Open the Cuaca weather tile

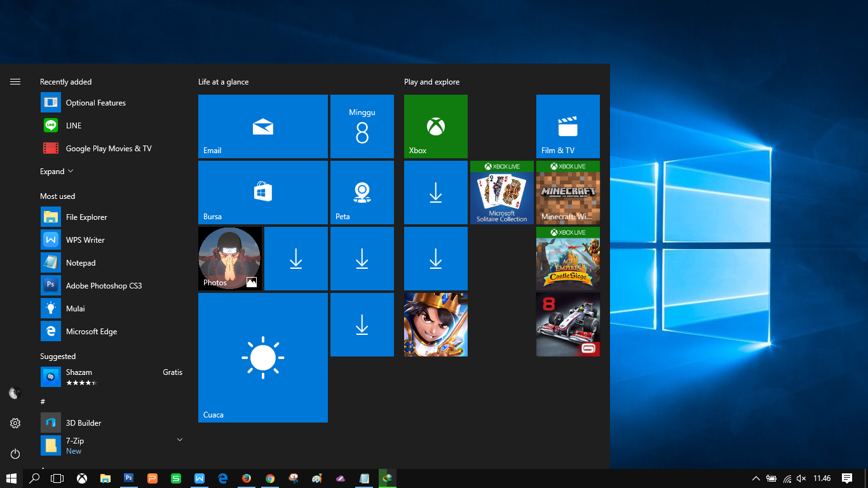[263, 358]
